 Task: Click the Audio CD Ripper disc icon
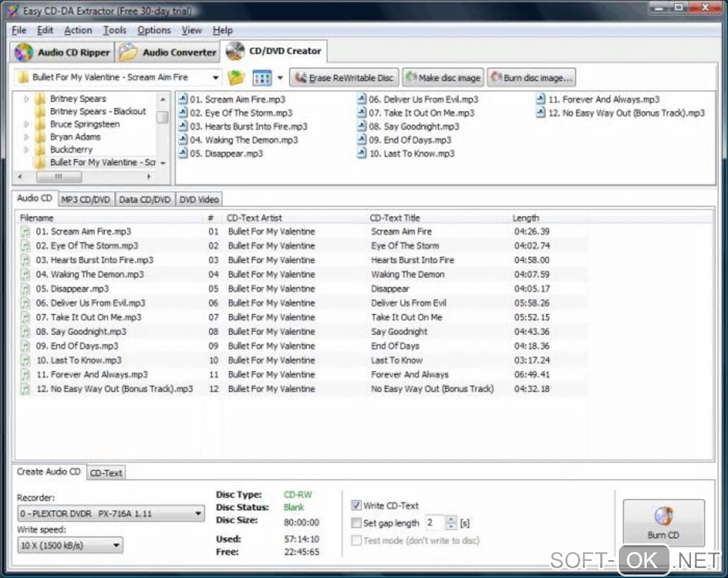[x=24, y=53]
